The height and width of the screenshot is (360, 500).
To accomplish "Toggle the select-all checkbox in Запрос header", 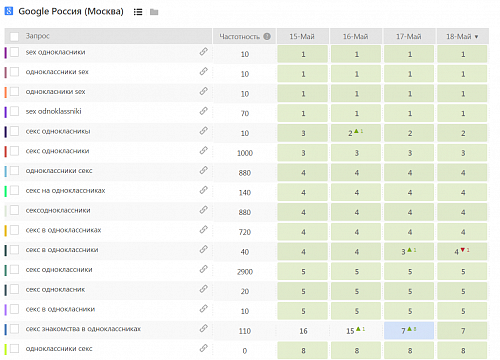I will (14, 36).
